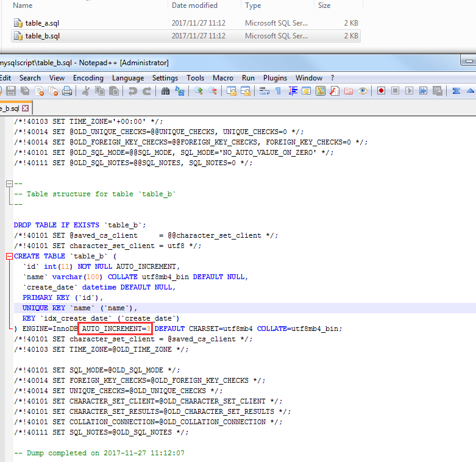Open the Encoding menu
The width and height of the screenshot is (476, 462).
pyautogui.click(x=88, y=78)
